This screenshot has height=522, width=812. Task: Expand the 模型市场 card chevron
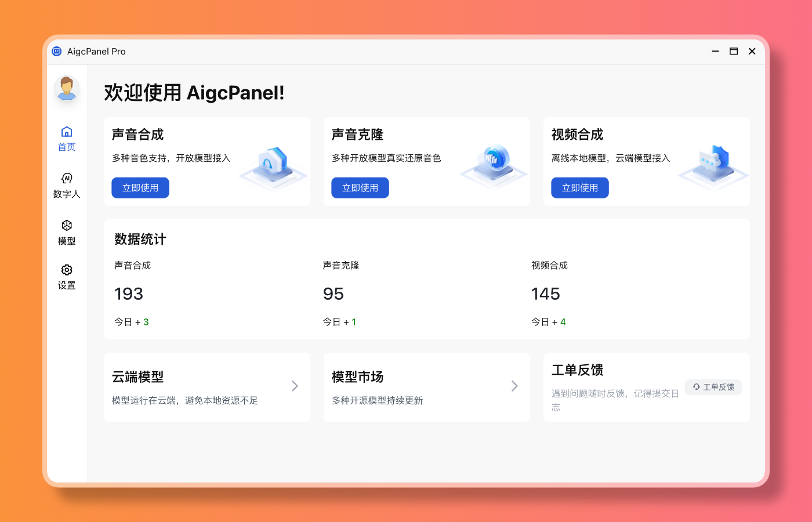(x=514, y=386)
